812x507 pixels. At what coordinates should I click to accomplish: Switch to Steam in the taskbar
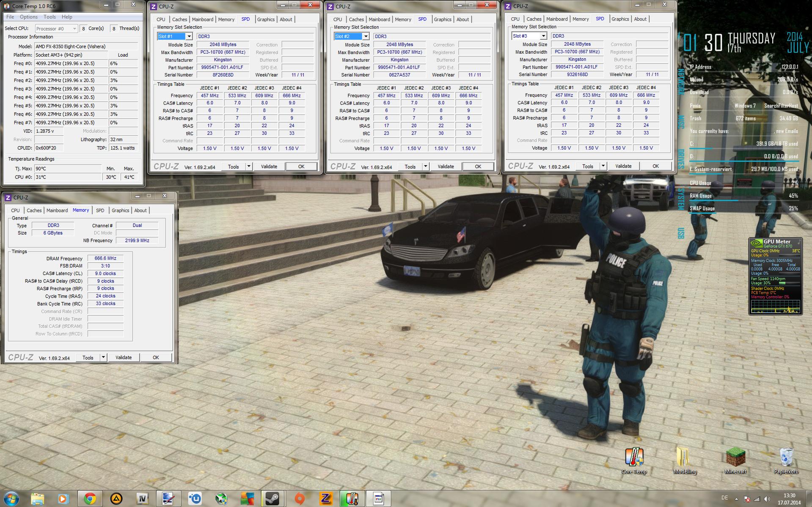tap(272, 499)
